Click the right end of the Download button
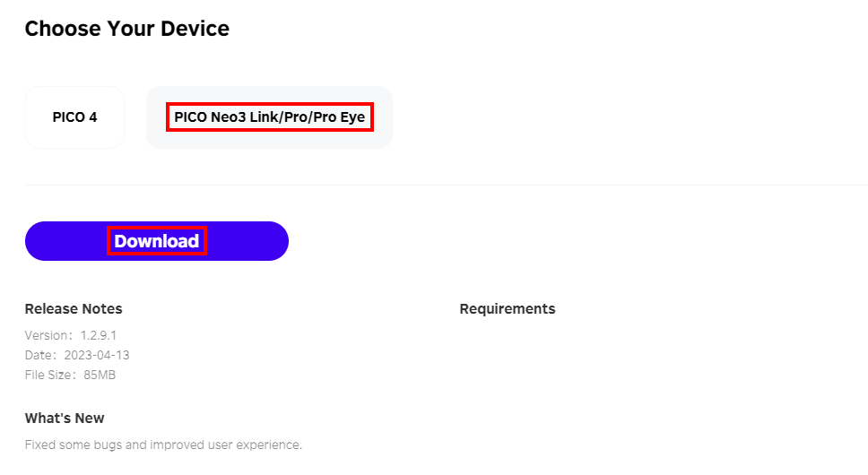The width and height of the screenshot is (868, 475). pyautogui.click(x=265, y=241)
